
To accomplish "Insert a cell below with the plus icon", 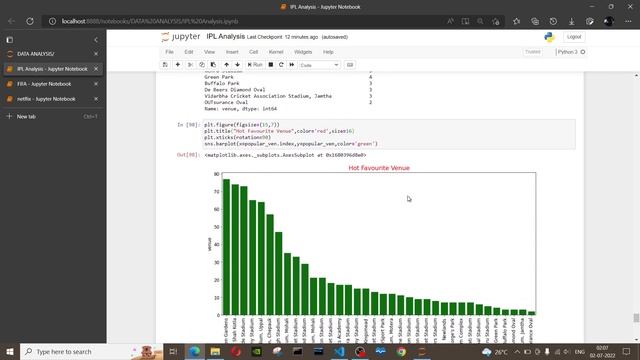I will click(x=178, y=65).
